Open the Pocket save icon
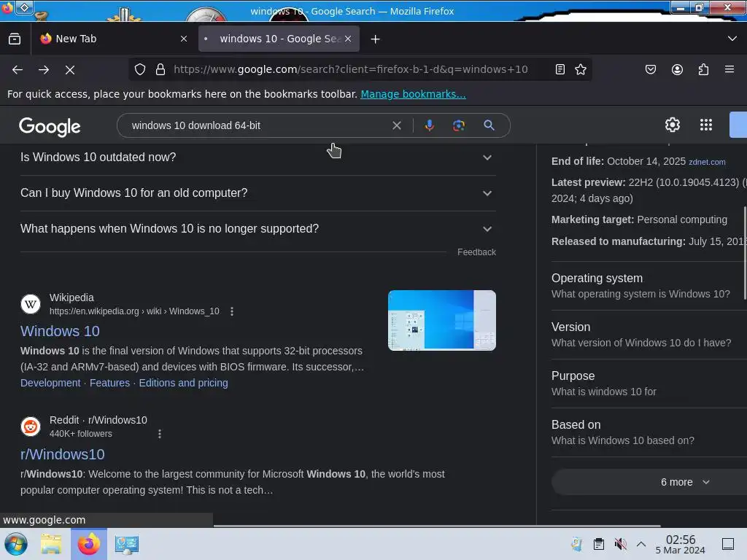The image size is (747, 560). (x=650, y=69)
